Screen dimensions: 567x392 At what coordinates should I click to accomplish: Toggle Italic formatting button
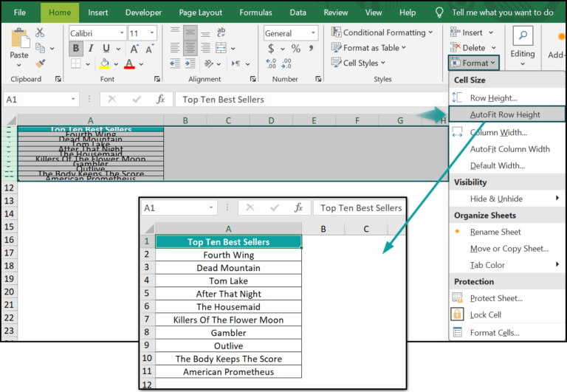92,49
